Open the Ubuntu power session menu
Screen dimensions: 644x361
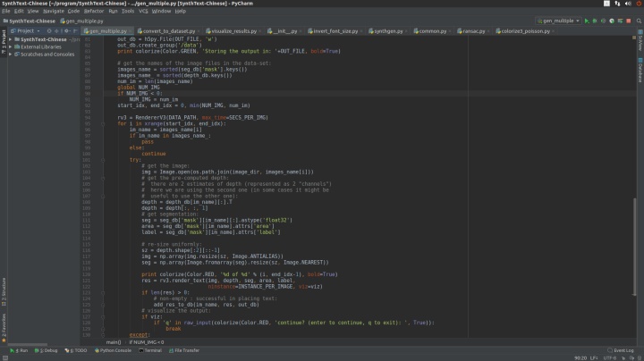point(639,4)
